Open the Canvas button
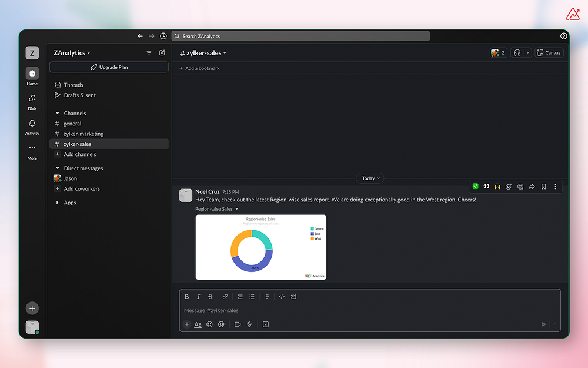The image size is (588, 368). [x=549, y=52]
